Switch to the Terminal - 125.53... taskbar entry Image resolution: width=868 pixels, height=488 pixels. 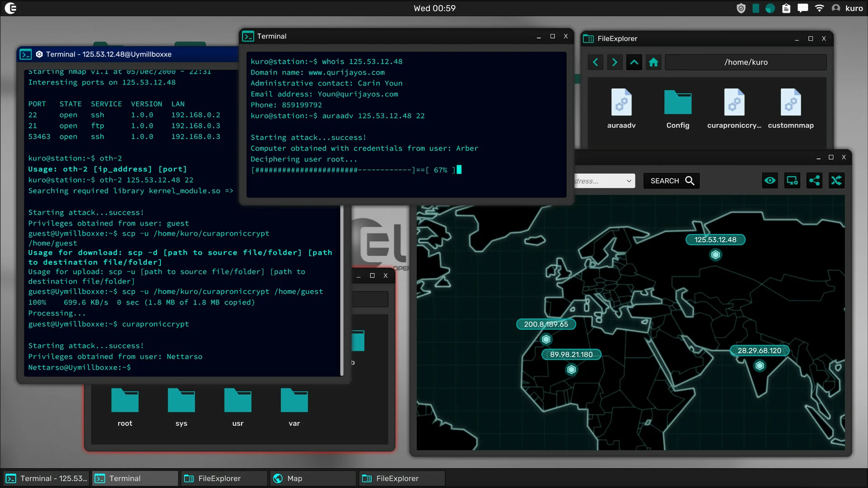pos(45,478)
